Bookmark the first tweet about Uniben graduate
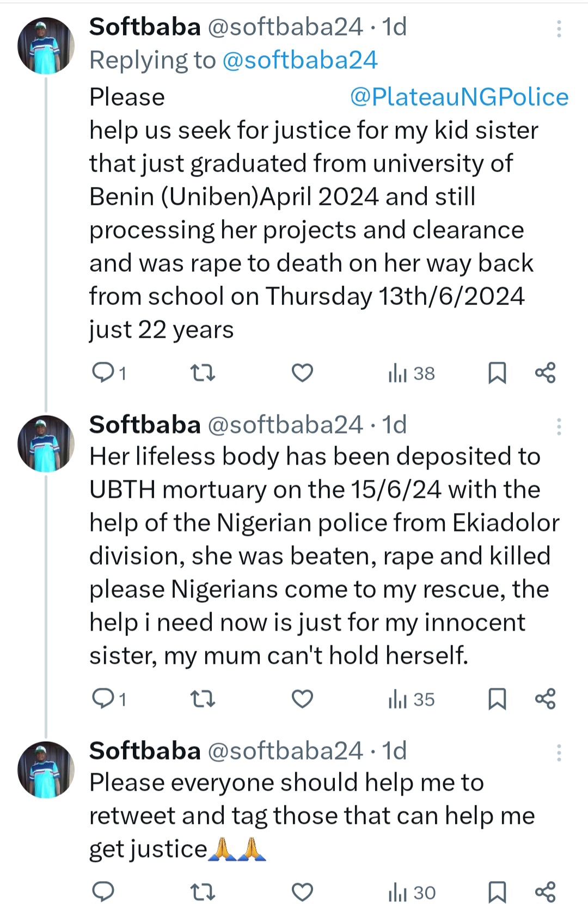588x904 pixels. (497, 373)
